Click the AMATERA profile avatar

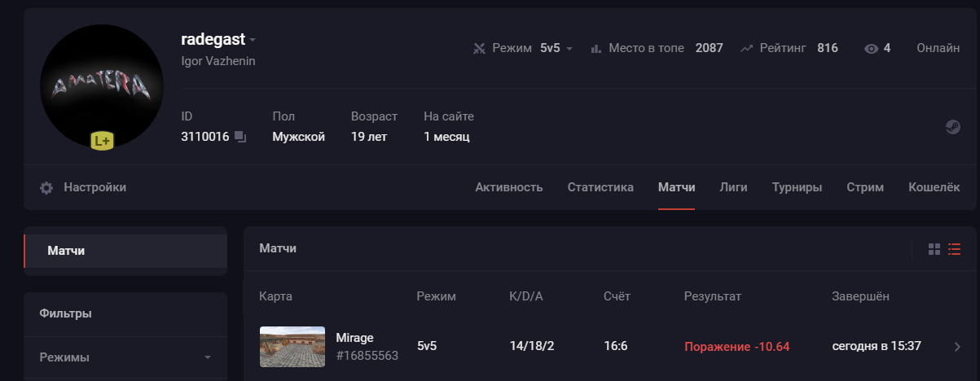pyautogui.click(x=102, y=86)
